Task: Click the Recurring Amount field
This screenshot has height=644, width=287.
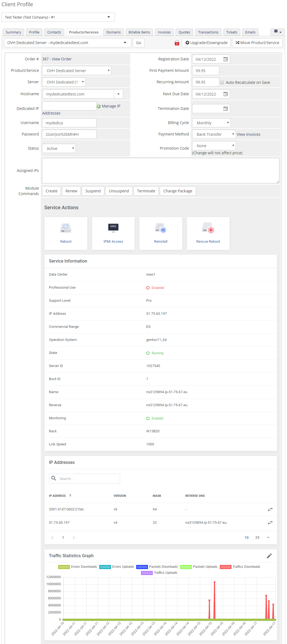Action: click(x=206, y=82)
